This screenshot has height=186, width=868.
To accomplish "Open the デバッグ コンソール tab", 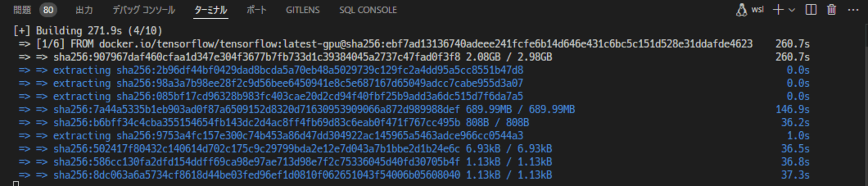I will click(x=144, y=10).
